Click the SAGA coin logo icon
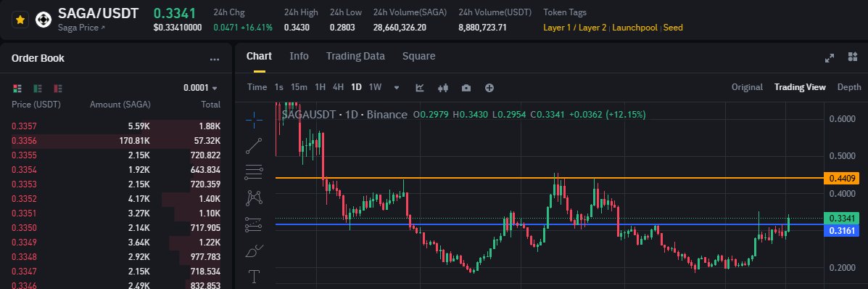The width and height of the screenshot is (868, 289). [44, 20]
